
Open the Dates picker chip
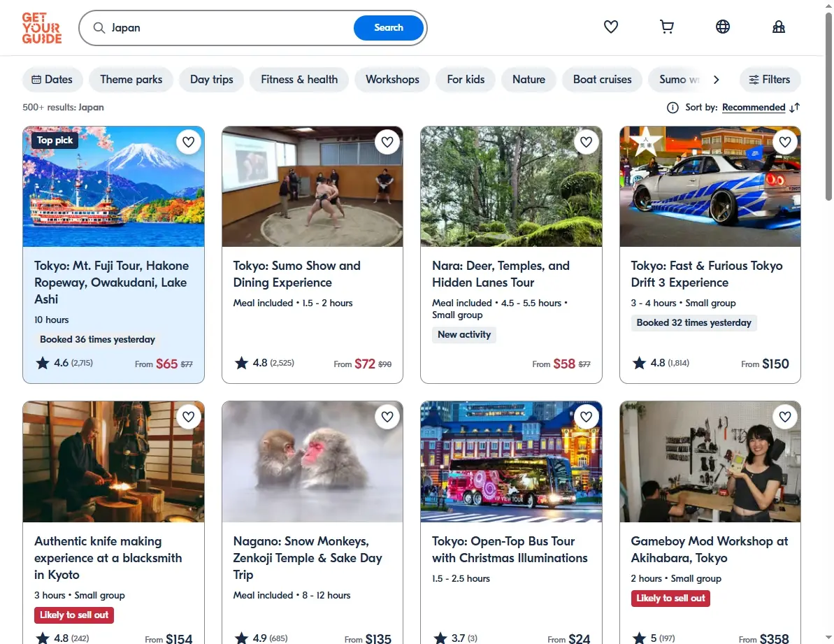pyautogui.click(x=52, y=80)
